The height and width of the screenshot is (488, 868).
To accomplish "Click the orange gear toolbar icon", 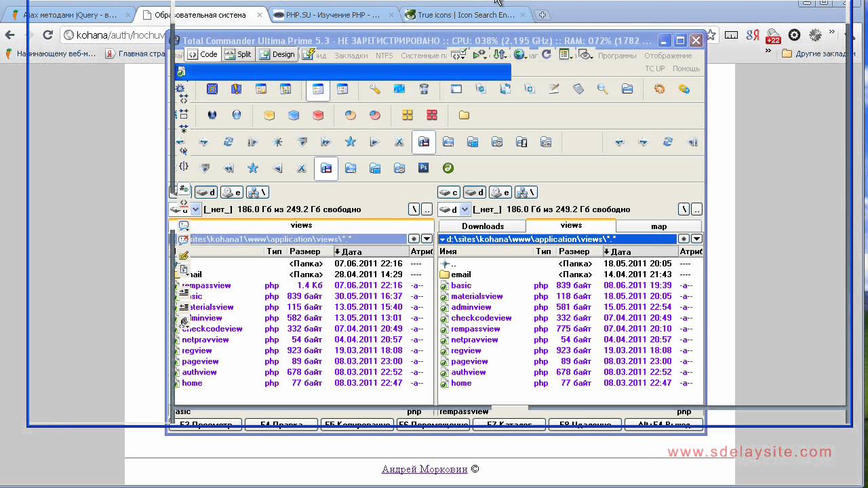I will [x=659, y=89].
